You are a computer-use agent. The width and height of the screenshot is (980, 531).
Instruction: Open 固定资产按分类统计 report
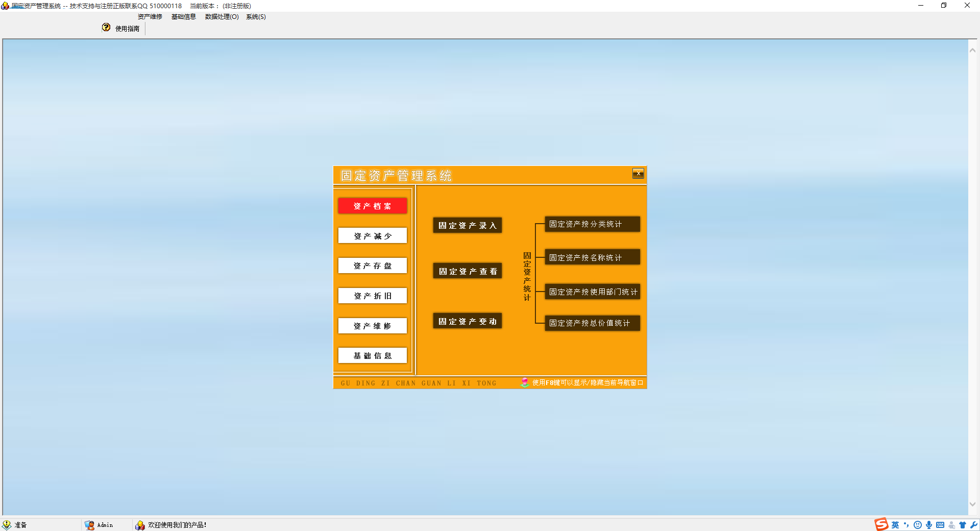coord(592,224)
